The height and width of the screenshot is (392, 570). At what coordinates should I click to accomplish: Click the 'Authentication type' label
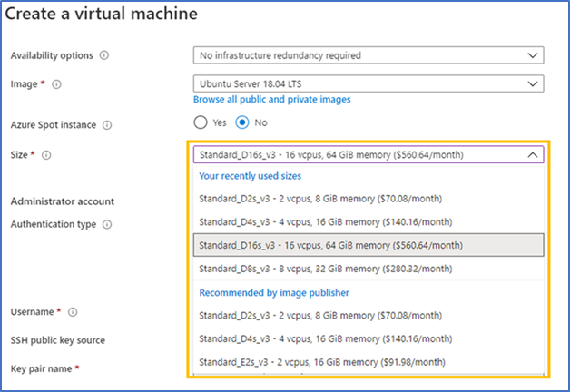click(53, 224)
